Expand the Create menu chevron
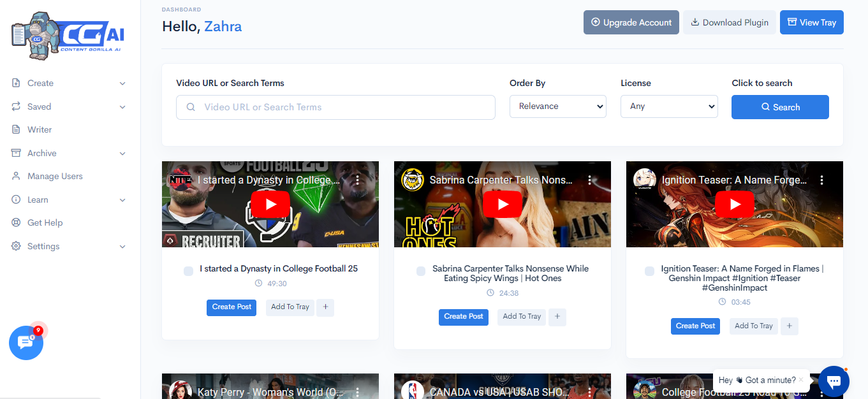The image size is (868, 399). pos(122,83)
